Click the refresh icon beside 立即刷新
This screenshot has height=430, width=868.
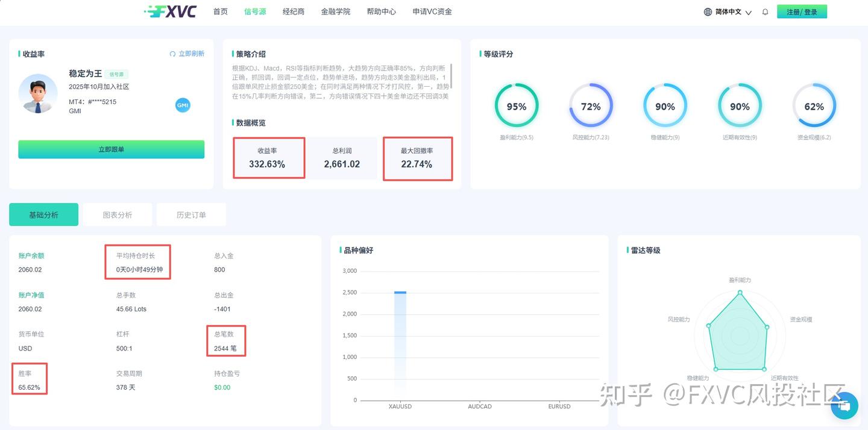(x=174, y=53)
